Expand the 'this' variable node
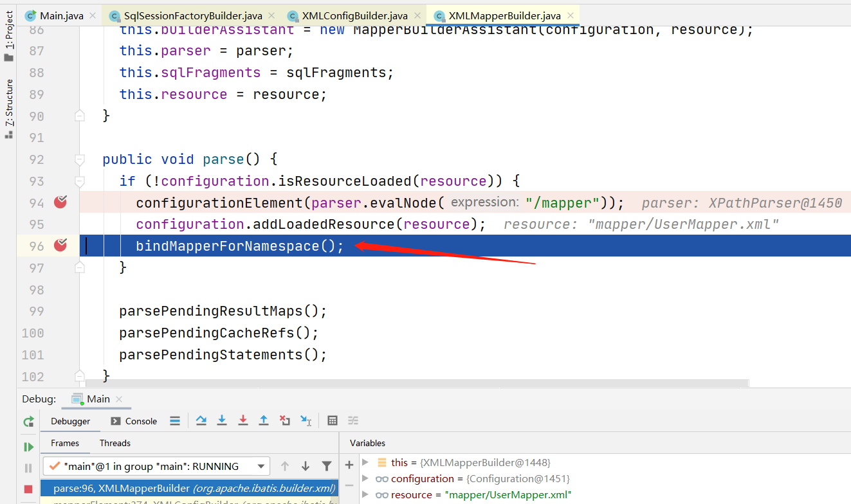851x504 pixels. pyautogui.click(x=365, y=462)
